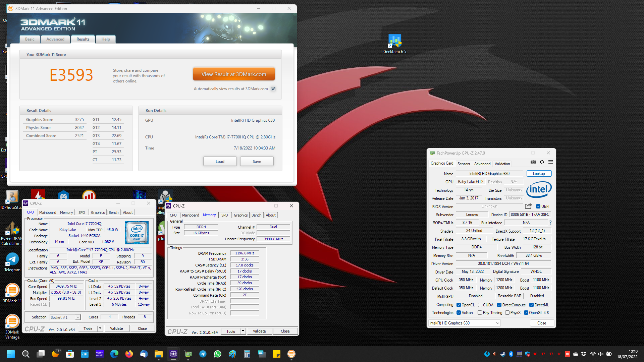The width and height of the screenshot is (644, 362).
Task: Toggle PhysX checkbox
Action: 507,313
